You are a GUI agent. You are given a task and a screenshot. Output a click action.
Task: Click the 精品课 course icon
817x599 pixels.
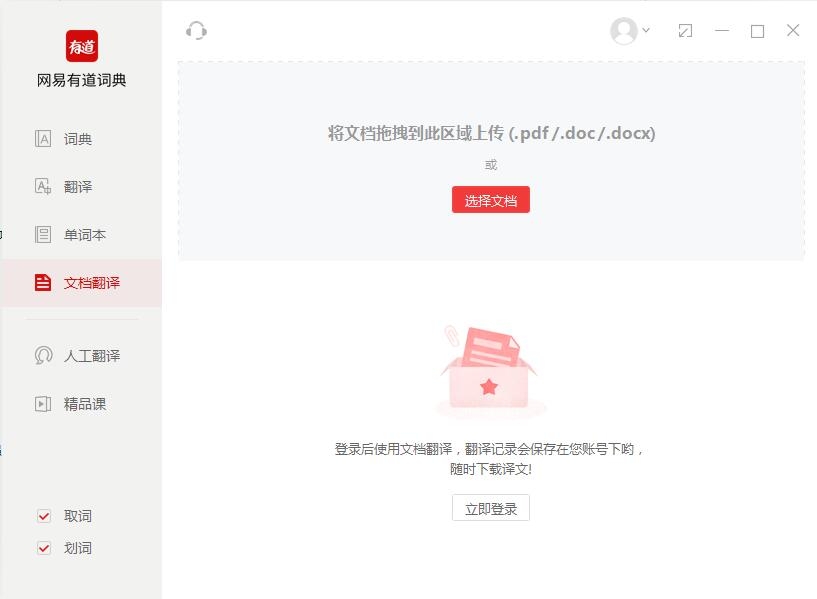pyautogui.click(x=43, y=404)
